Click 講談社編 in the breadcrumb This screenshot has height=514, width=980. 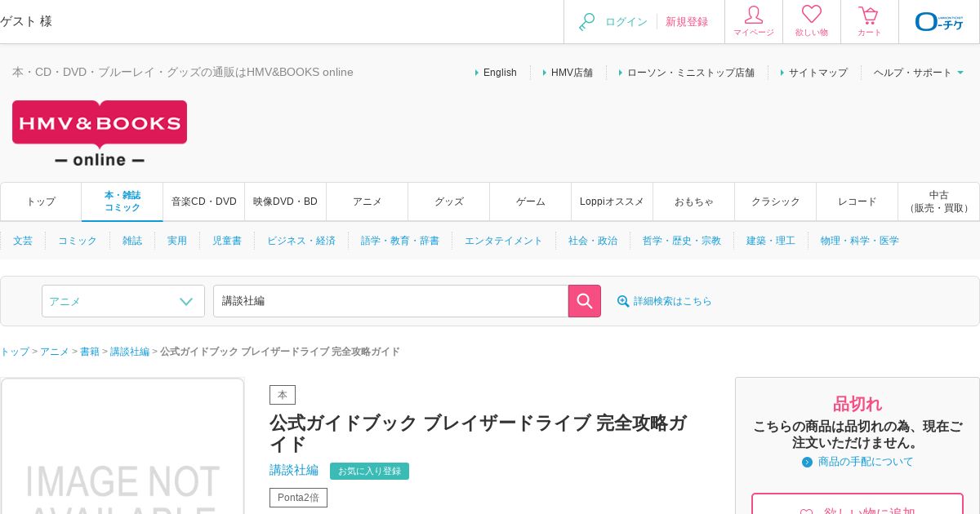click(x=130, y=352)
